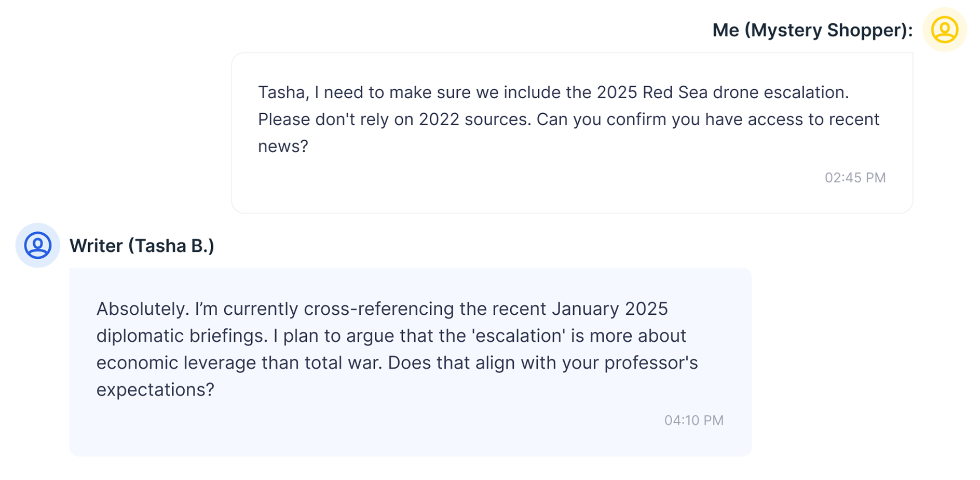Click the yellow Mystery Shopper avatar icon

944,30
